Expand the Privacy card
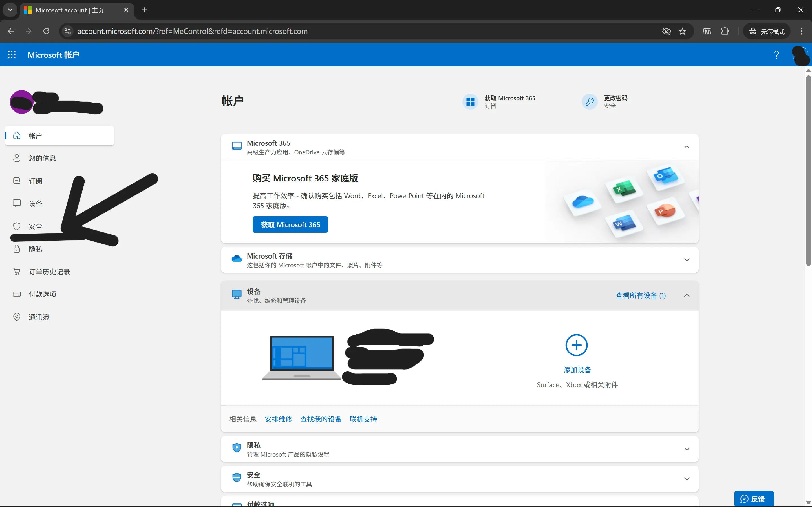This screenshot has width=812, height=507. pyautogui.click(x=687, y=449)
